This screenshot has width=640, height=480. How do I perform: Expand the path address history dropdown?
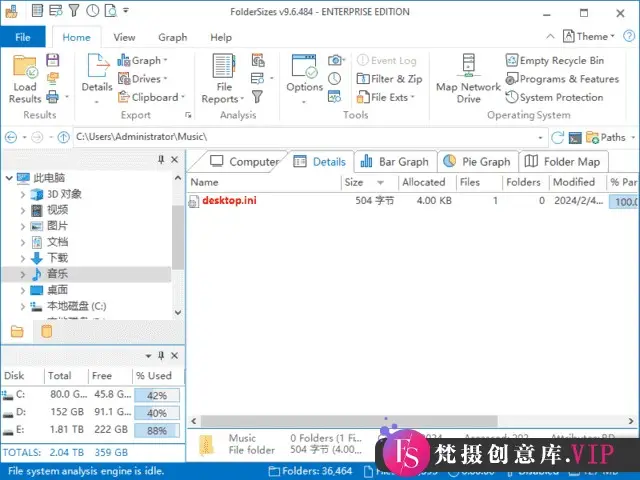[540, 138]
